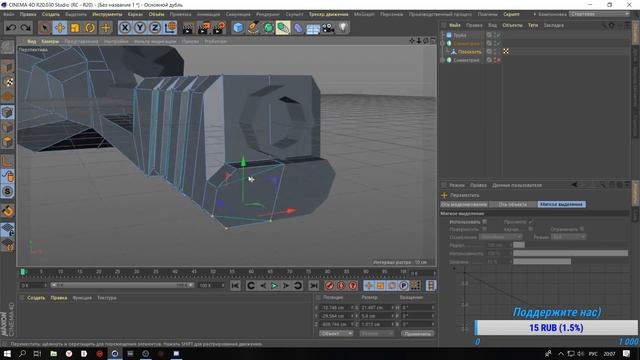Click the Радиус value field
This screenshot has width=640, height=360.
[x=498, y=245]
